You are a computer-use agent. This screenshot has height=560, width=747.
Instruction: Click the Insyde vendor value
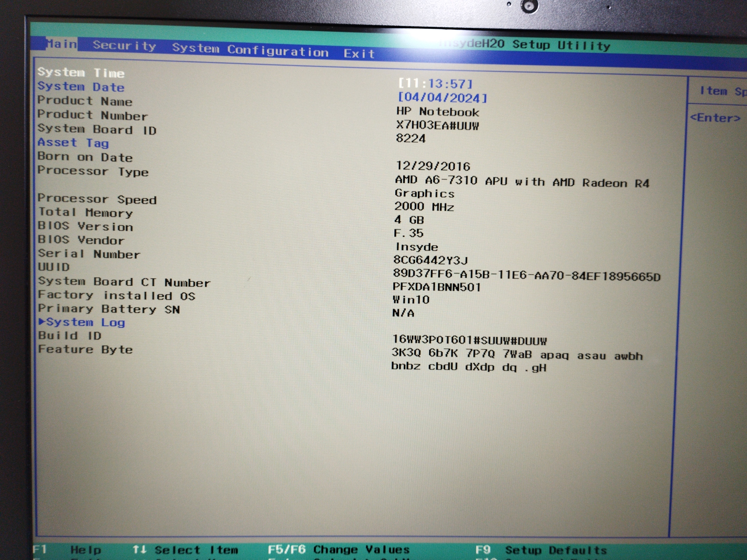(x=416, y=247)
